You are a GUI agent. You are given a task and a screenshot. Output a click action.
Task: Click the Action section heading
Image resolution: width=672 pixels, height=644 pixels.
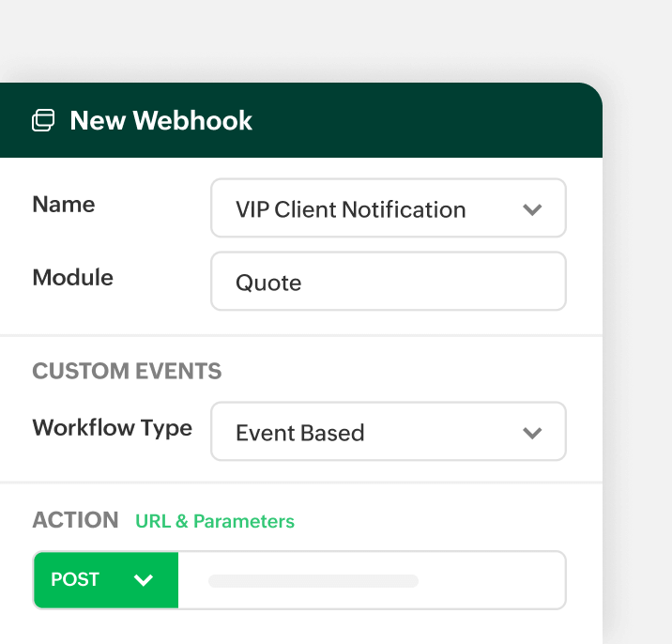[x=75, y=520]
